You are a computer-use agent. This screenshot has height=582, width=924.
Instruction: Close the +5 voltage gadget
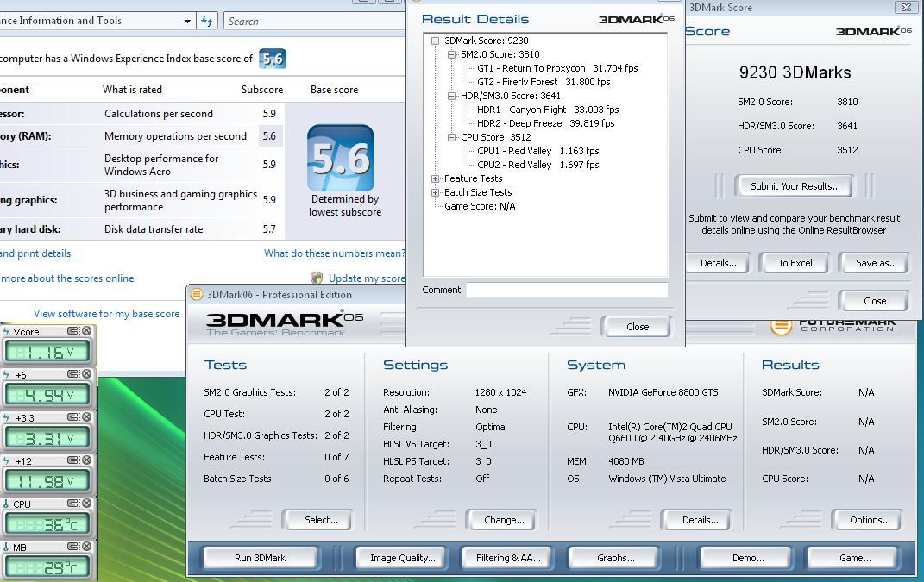(86, 374)
